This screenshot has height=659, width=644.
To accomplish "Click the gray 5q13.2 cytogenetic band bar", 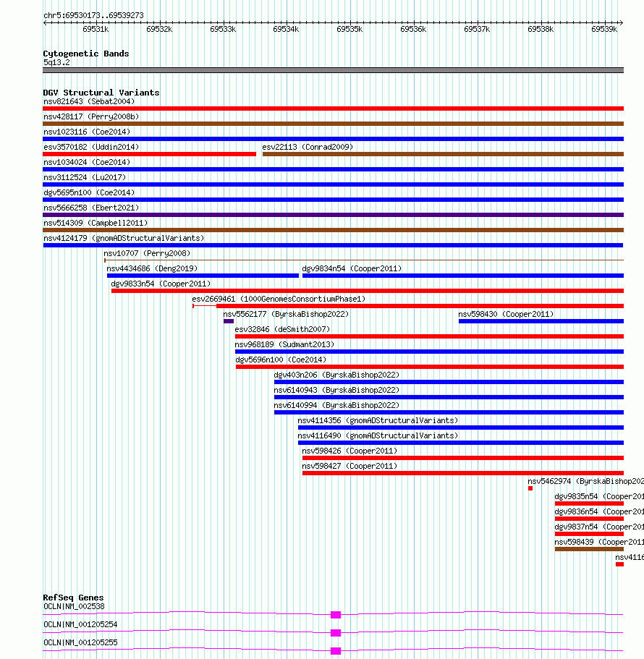I will point(333,70).
